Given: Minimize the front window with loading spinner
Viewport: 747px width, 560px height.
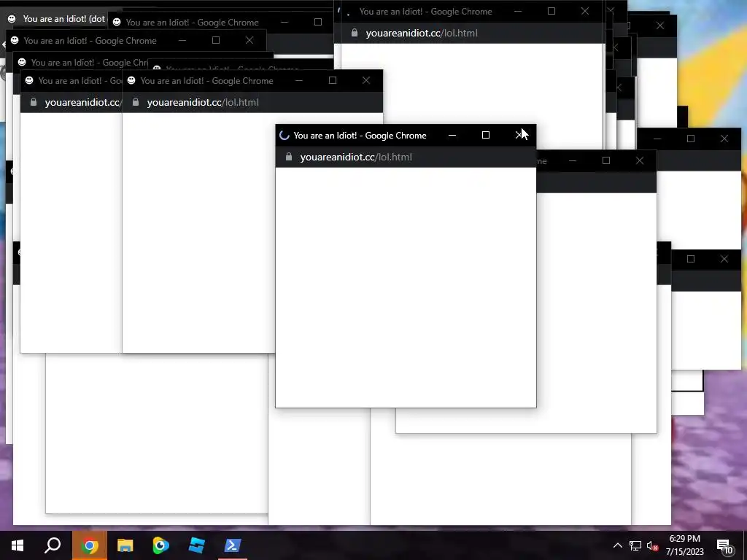Looking at the screenshot, I should 452,135.
